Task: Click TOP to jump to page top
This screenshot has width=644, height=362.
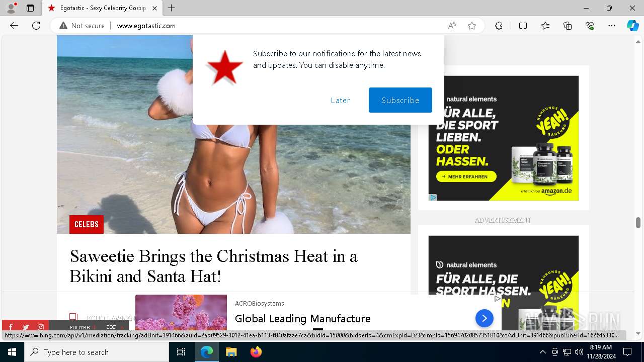Action: pos(115,327)
